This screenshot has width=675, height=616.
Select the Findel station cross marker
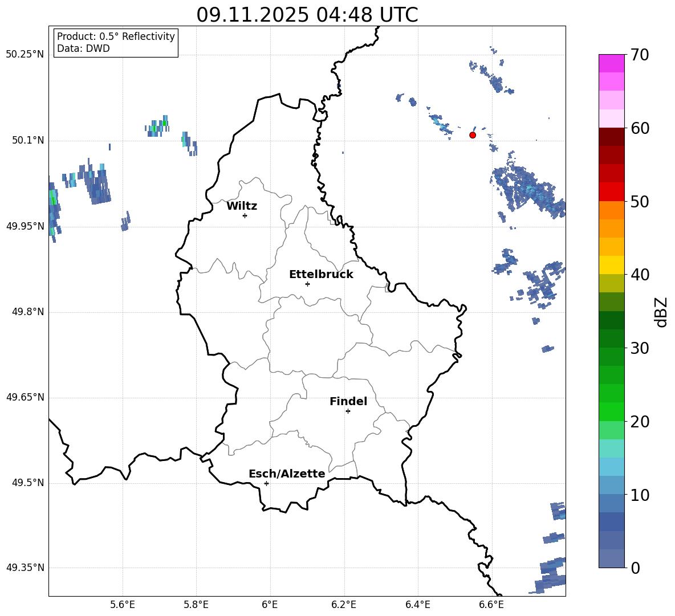(x=348, y=411)
